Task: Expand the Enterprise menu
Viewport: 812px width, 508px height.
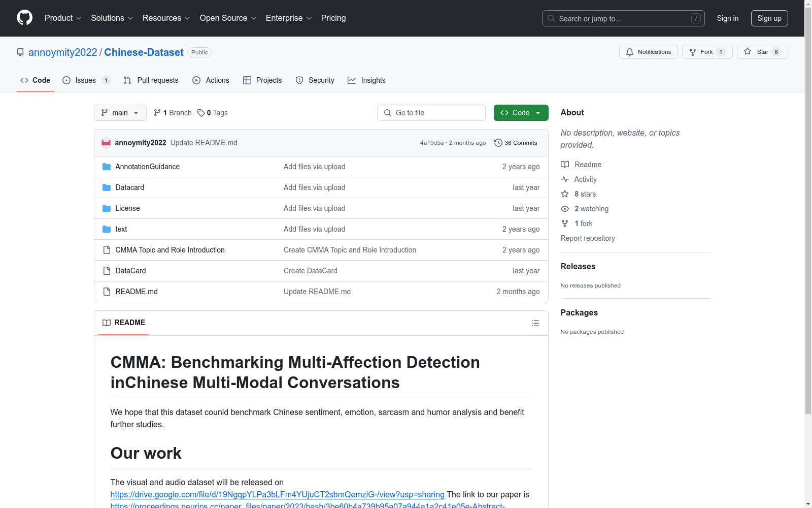Action: click(x=289, y=18)
